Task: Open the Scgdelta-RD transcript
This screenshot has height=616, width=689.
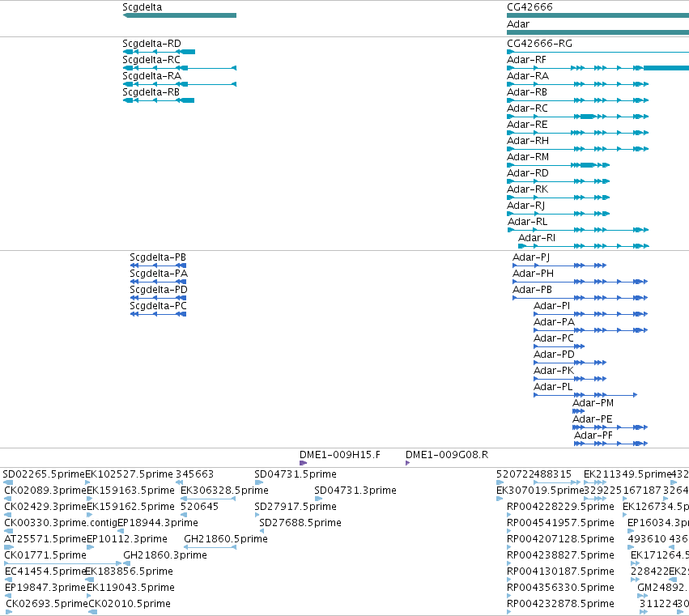Action: 159,52
